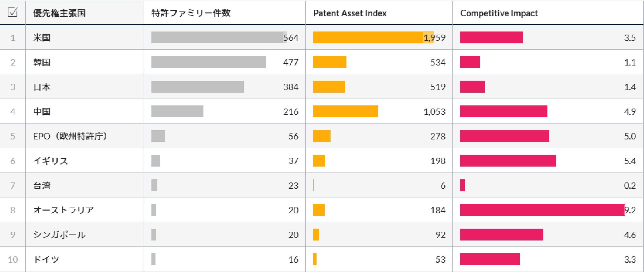644x272 pixels.
Task: Sort by 特許ファミリー件数 column header
Action: pos(191,13)
